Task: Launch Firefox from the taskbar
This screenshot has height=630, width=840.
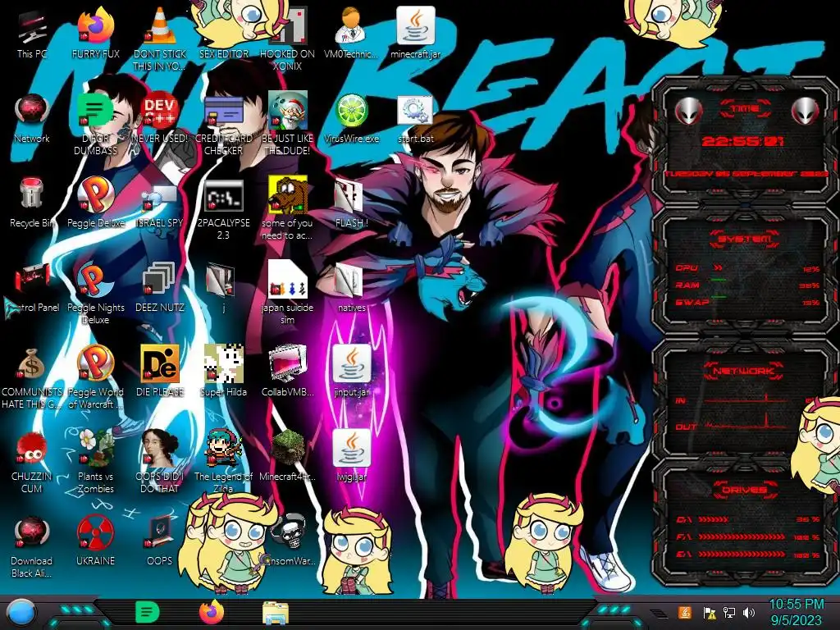Action: click(212, 612)
